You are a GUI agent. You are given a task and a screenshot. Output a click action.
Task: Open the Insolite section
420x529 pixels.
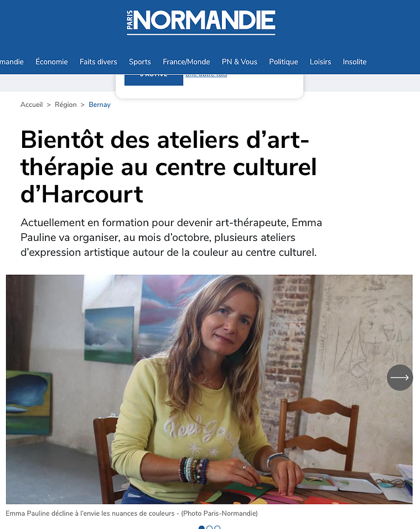point(355,61)
